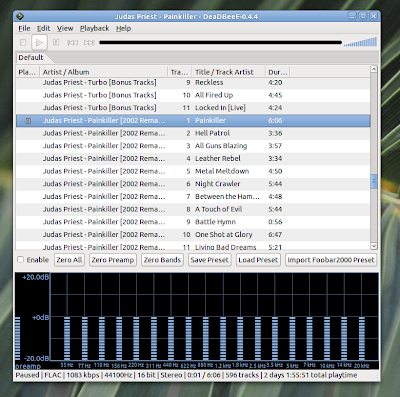This screenshot has height=397, width=400.
Task: Click Import Foobar2000 Preset button
Action: click(x=331, y=260)
